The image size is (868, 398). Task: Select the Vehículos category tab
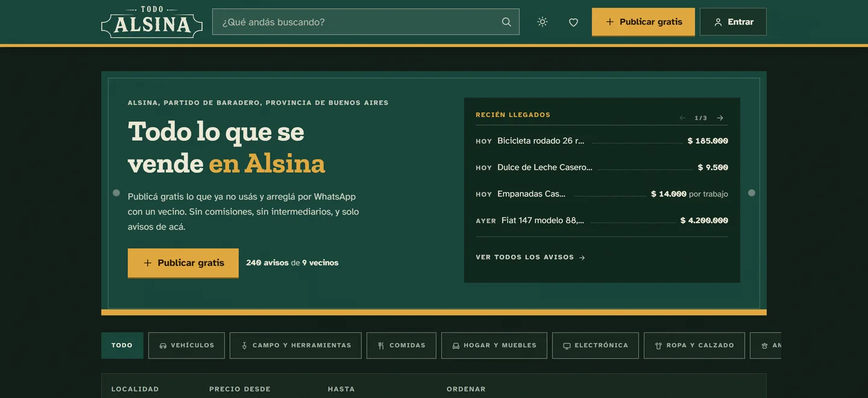(186, 346)
